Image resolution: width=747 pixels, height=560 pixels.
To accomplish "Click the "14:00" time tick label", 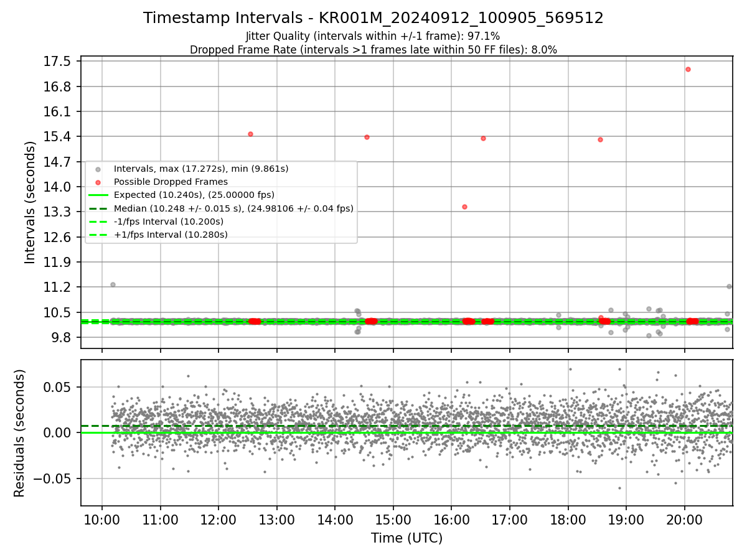I will tap(335, 521).
